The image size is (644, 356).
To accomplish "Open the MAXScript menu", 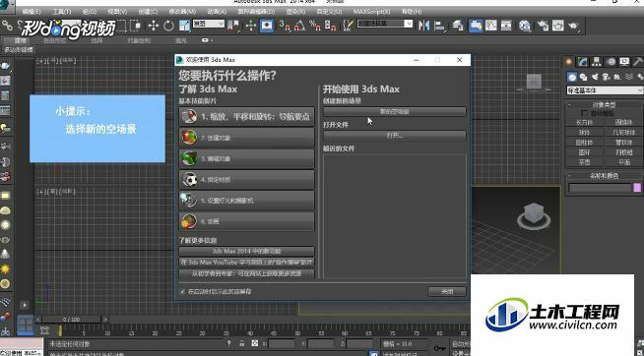I will pyautogui.click(x=371, y=12).
